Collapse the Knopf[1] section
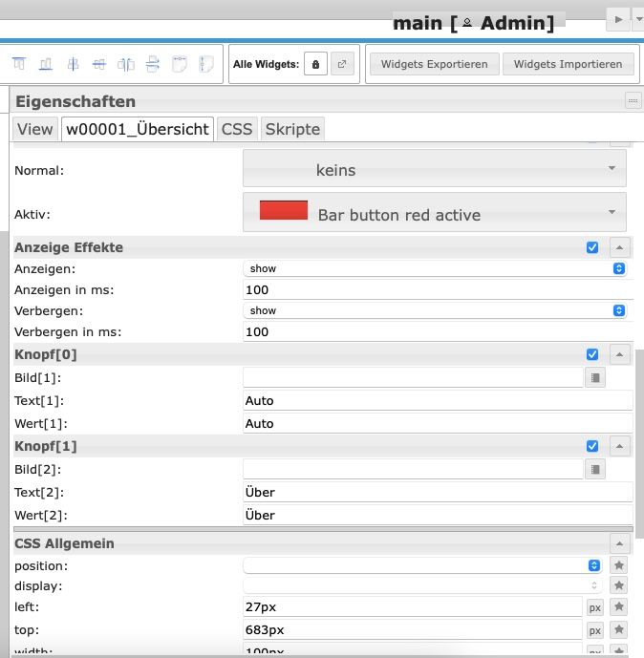Screen dimensions: 644x658 [x=620, y=446]
